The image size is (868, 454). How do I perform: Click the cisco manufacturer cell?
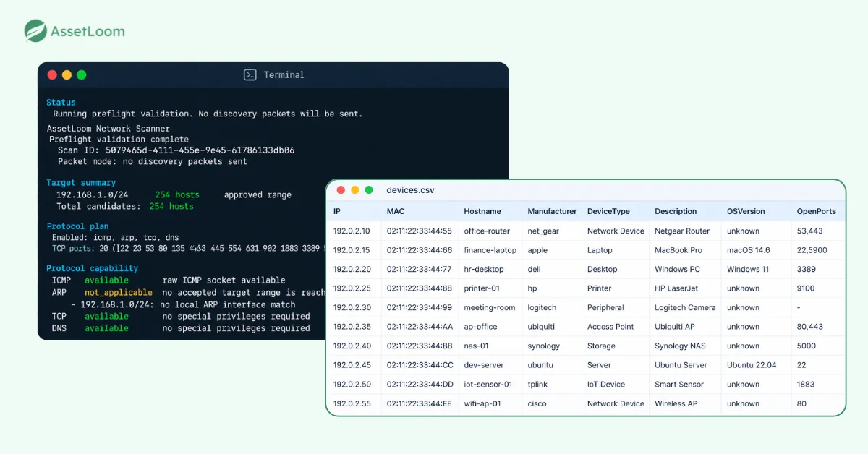(x=537, y=403)
